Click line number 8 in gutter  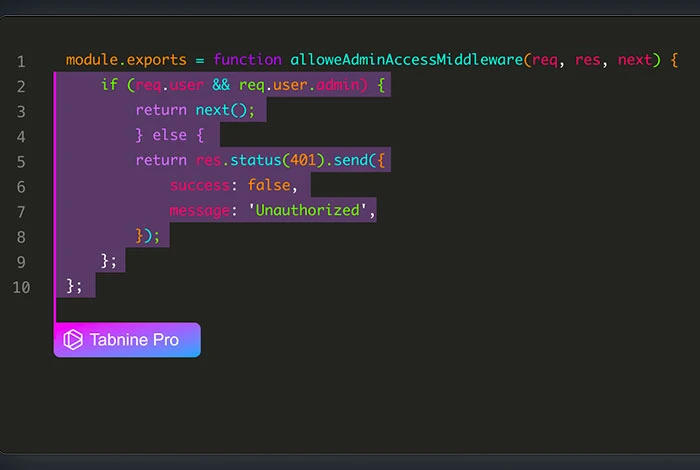click(x=21, y=237)
